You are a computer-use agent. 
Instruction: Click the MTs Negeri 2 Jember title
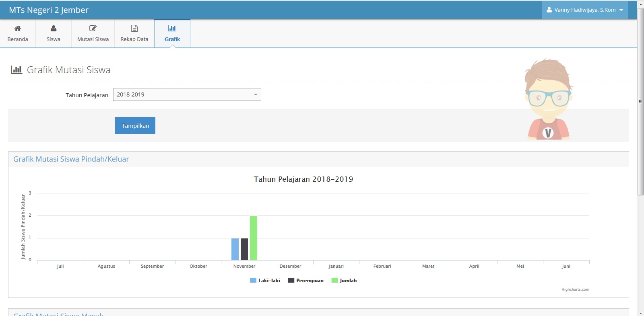(49, 10)
